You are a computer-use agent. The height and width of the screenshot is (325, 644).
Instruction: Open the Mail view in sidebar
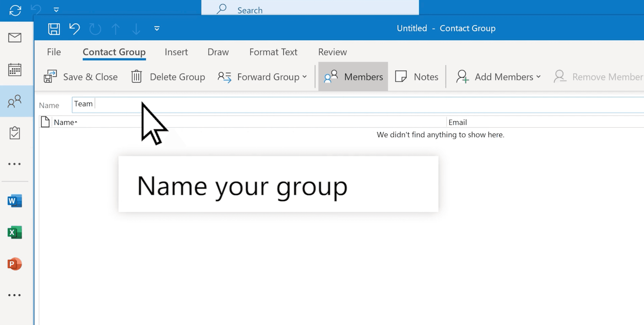pyautogui.click(x=15, y=38)
